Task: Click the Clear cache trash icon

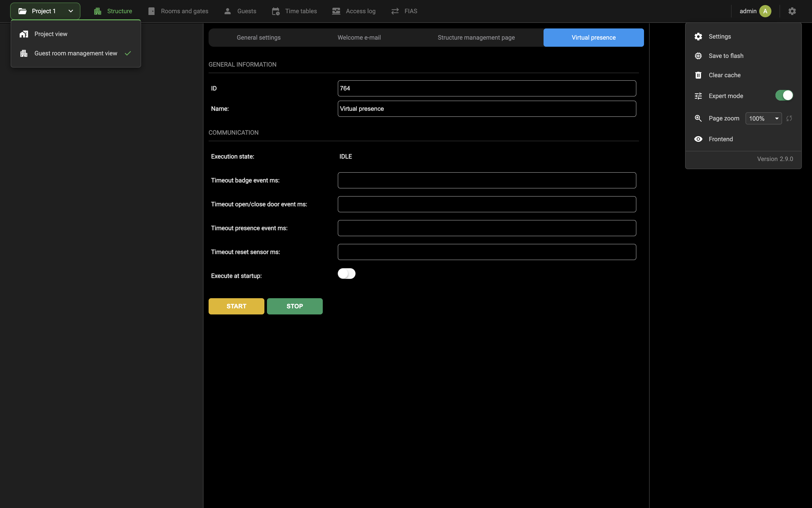Action: click(698, 75)
